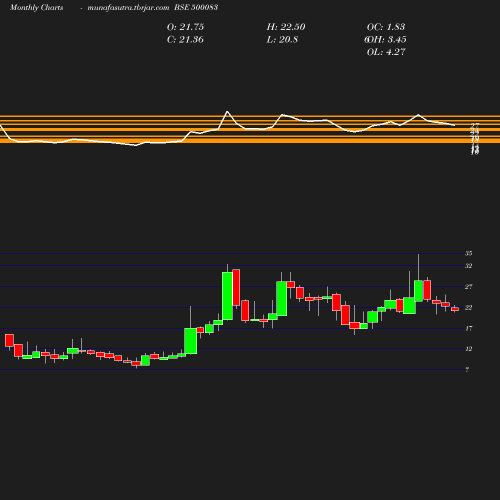The height and width of the screenshot is (500, 500).
Task: Click the price axis label 32
Action: pyautogui.click(x=469, y=266)
